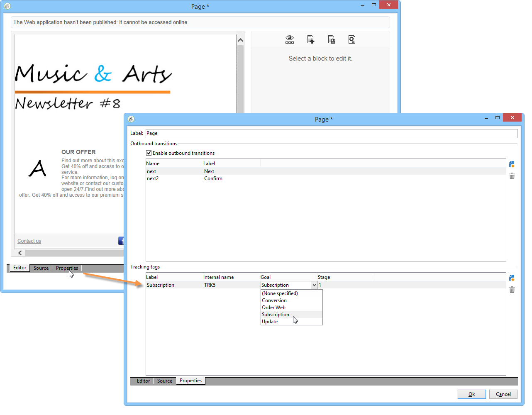
Task: Add a new outbound transition
Action: click(512, 164)
